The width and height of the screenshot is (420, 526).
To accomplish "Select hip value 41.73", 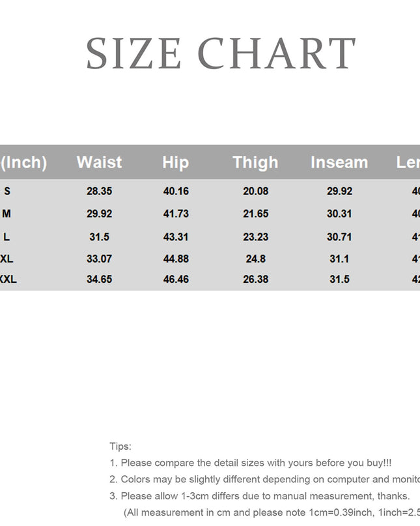I will click(176, 214).
